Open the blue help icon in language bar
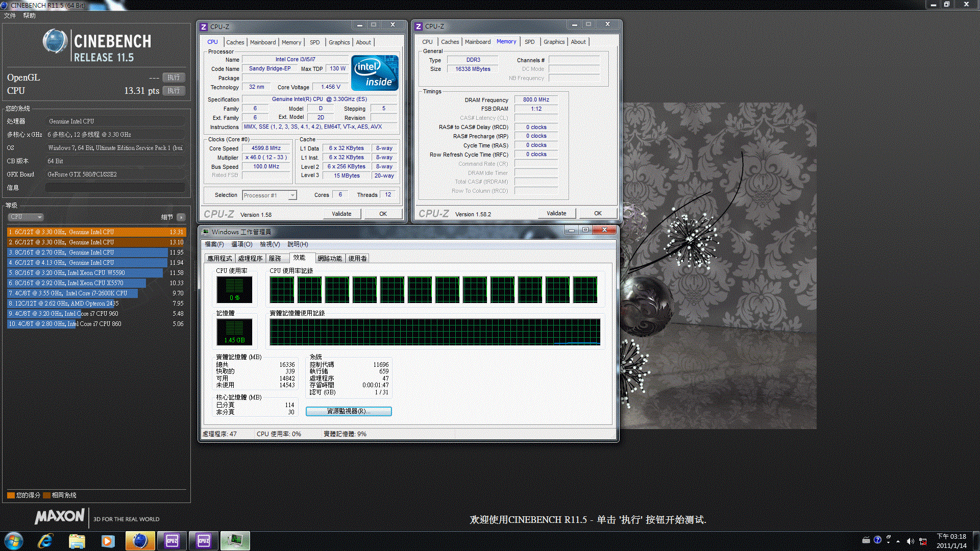This screenshot has width=980, height=551. (x=877, y=540)
